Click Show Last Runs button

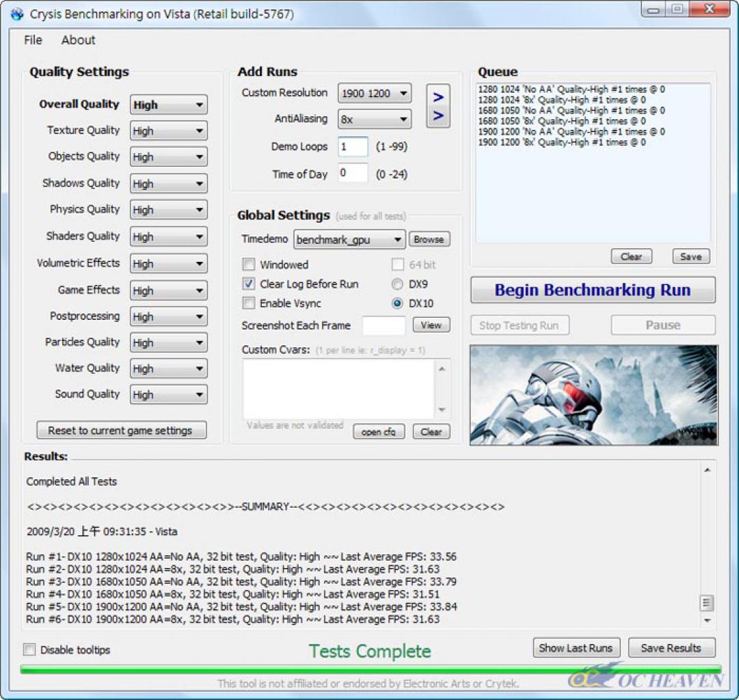coord(576,648)
